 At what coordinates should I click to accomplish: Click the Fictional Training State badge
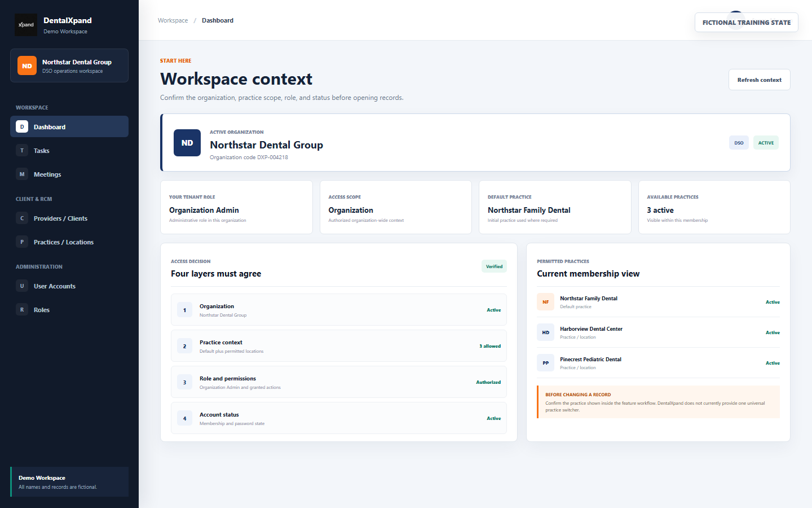746,23
